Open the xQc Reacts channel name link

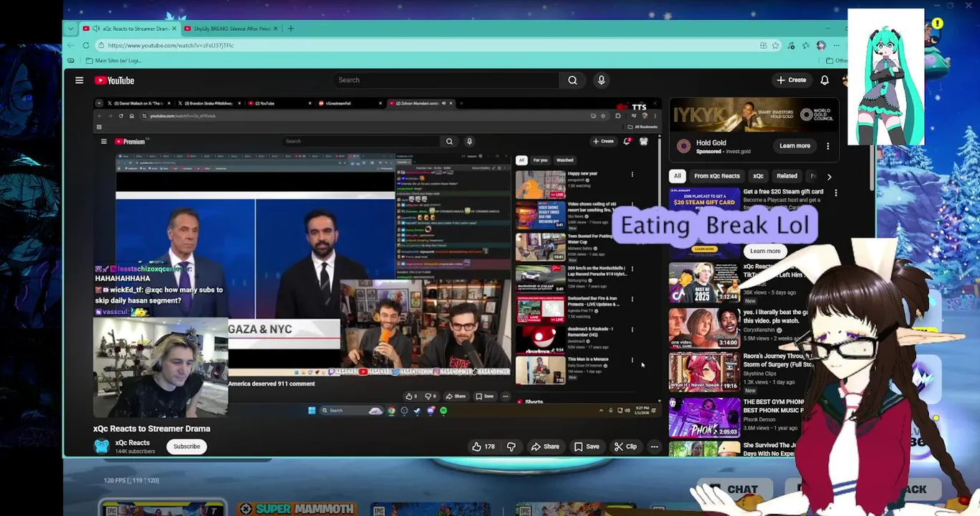pyautogui.click(x=133, y=443)
